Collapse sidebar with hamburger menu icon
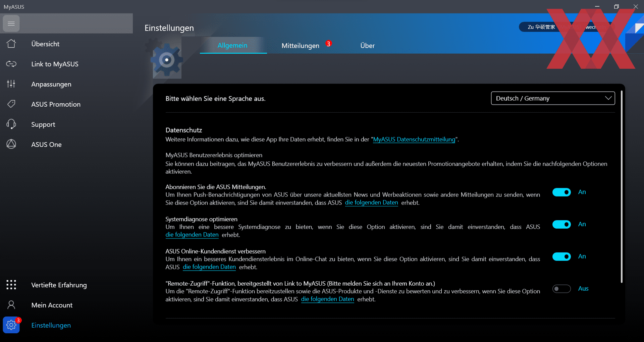Screen dimensions: 644x342 click(x=11, y=23)
